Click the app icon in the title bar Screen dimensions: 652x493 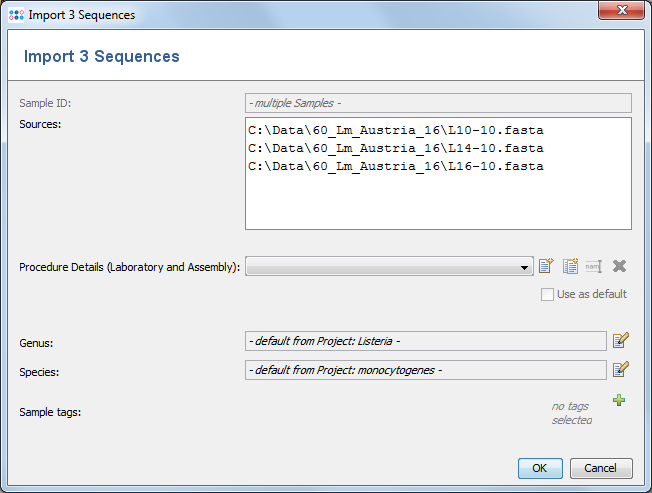click(15, 15)
